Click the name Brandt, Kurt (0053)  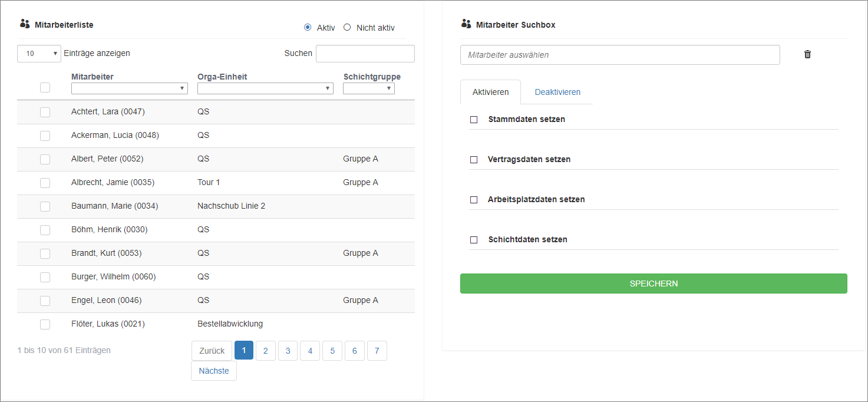click(x=106, y=253)
